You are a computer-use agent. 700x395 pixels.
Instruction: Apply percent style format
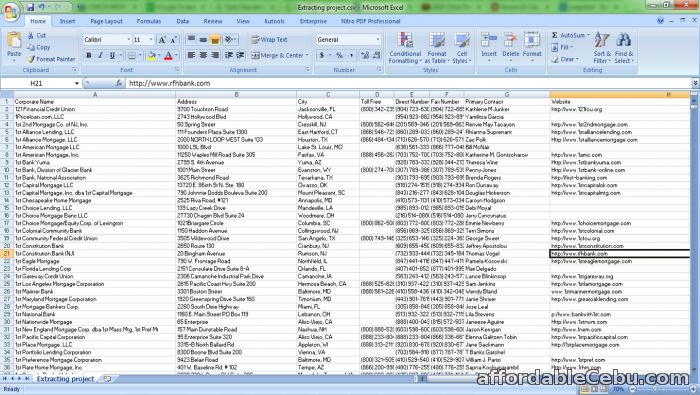339,55
